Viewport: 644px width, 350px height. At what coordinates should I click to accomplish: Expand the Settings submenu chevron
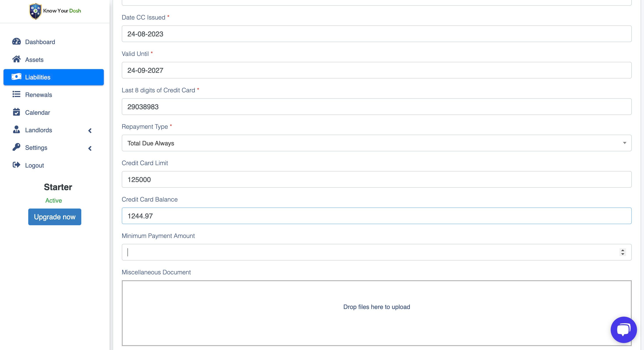(90, 148)
